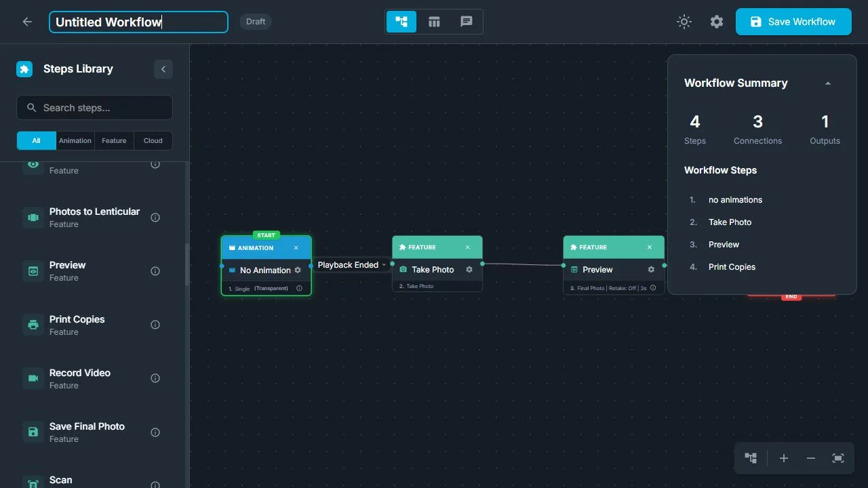Screen dimensions: 868x488
Task: Open the comments chat view
Action: 467,22
